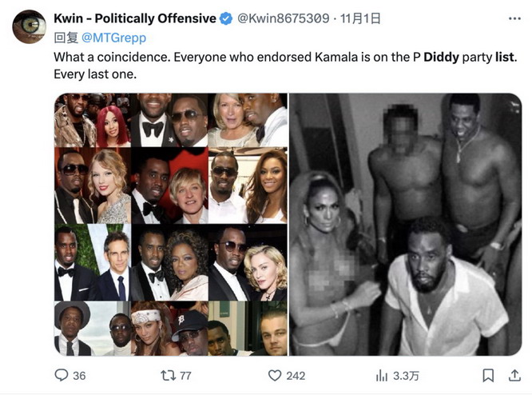Click the repost arrows icon
The width and height of the screenshot is (532, 395).
coord(167,375)
